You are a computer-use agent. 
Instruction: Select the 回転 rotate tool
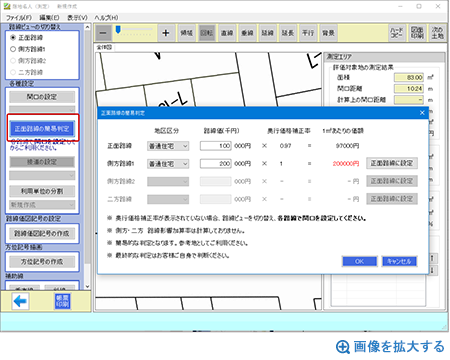pyautogui.click(x=207, y=33)
